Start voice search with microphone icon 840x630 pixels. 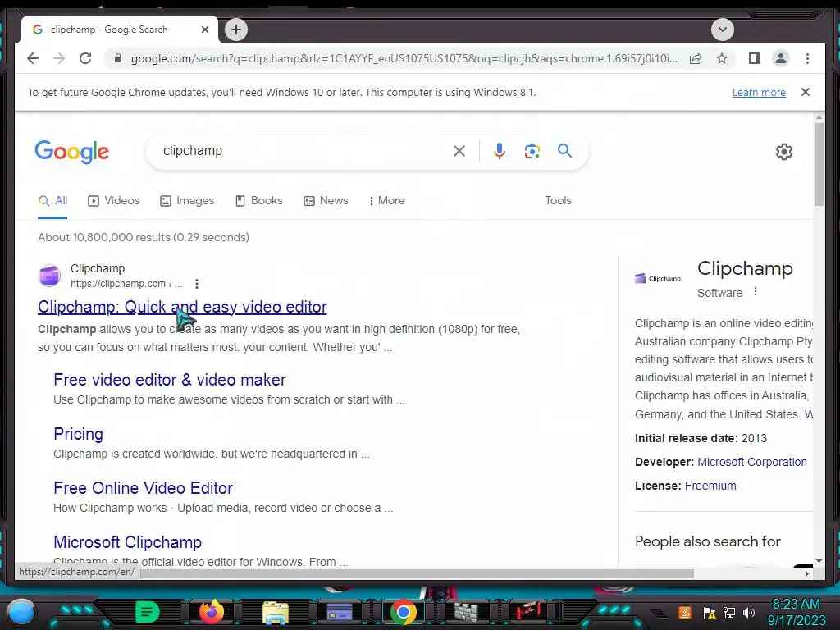pyautogui.click(x=500, y=151)
